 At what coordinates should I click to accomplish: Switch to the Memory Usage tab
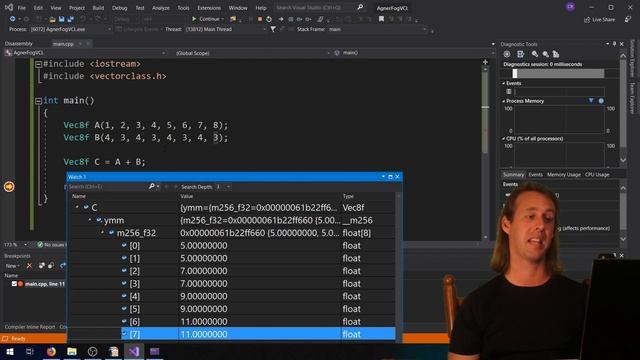pyautogui.click(x=564, y=175)
